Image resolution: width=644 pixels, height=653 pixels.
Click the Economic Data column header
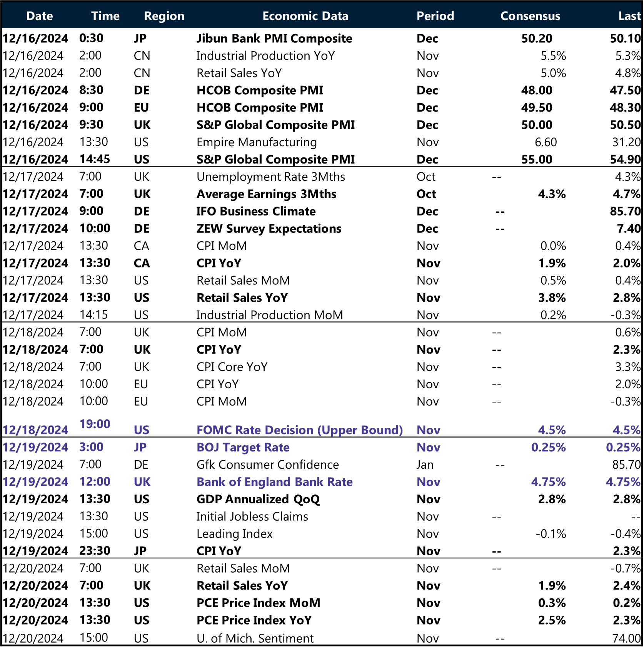coord(305,16)
